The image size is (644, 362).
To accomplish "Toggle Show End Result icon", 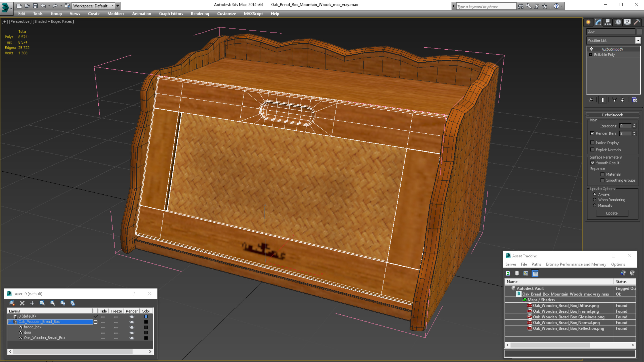I will pyautogui.click(x=603, y=100).
